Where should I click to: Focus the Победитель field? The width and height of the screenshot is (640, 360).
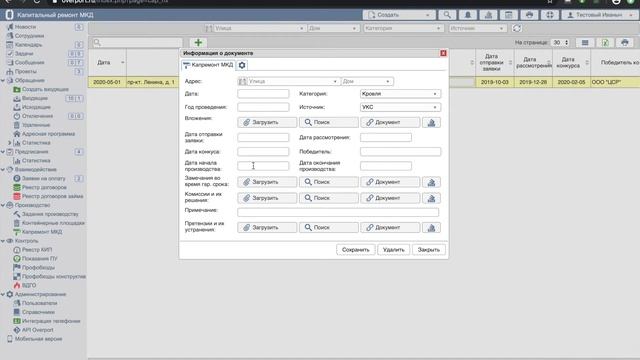[x=400, y=152]
